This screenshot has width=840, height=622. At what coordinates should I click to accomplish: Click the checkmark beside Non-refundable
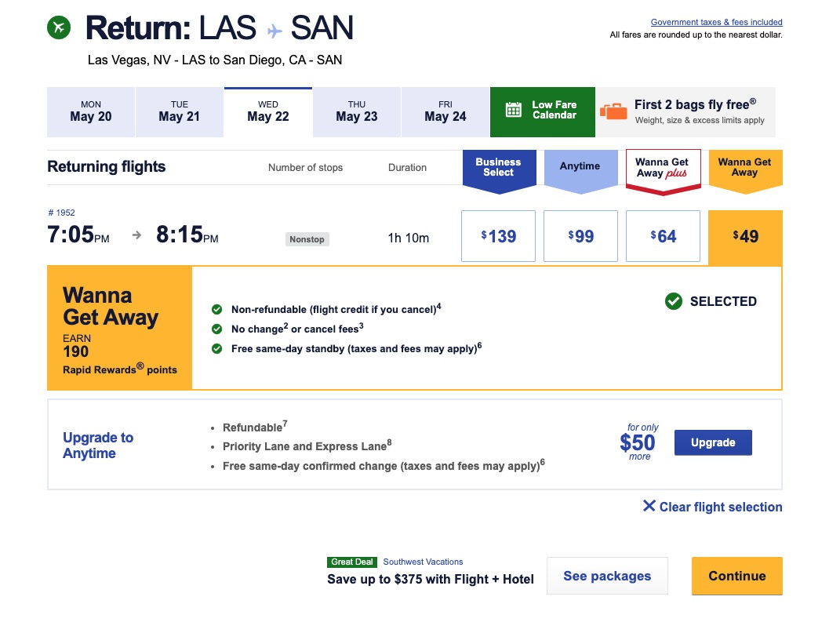(x=216, y=307)
